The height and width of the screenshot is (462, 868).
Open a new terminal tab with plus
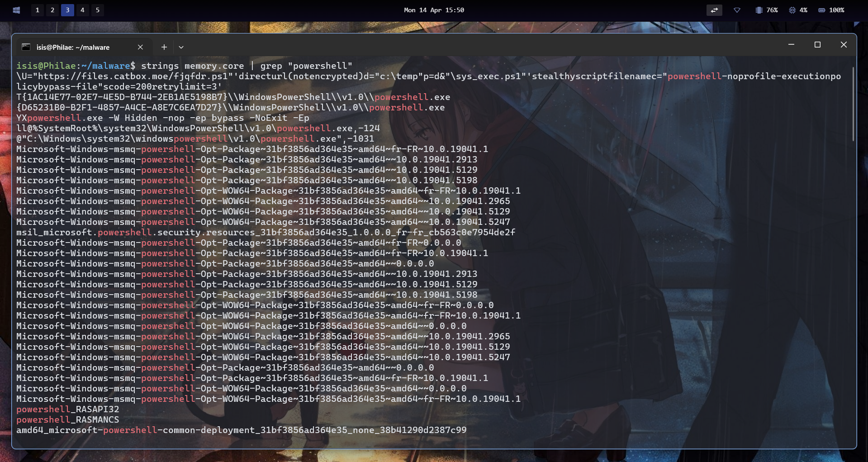click(x=164, y=47)
